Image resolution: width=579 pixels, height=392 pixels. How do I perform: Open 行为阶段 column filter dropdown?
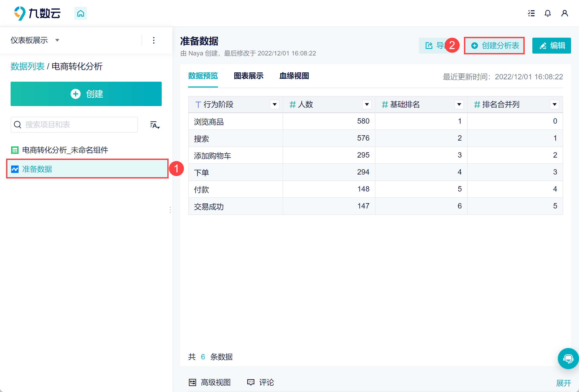275,104
